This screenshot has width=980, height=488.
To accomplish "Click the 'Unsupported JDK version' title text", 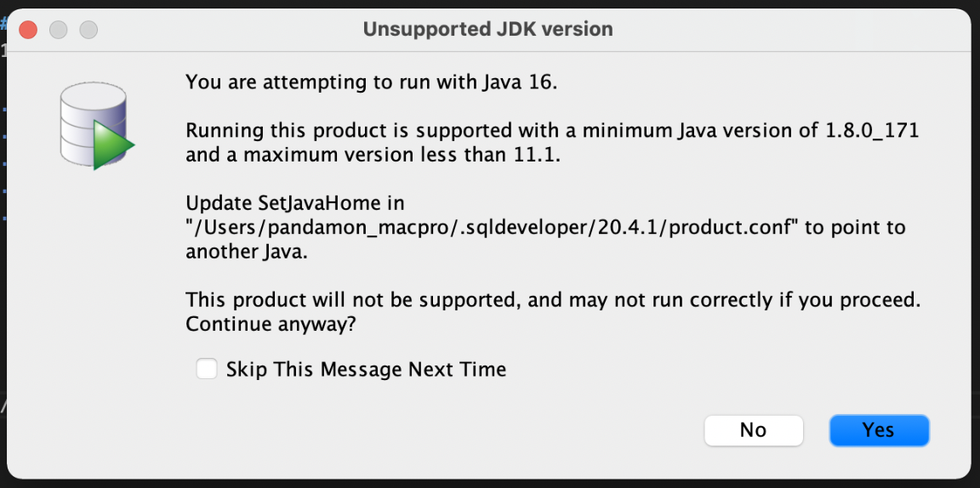I will [x=488, y=30].
